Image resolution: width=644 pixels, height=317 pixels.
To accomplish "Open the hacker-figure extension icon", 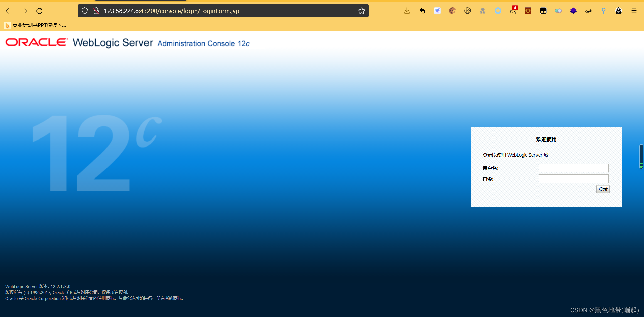I will (x=619, y=11).
